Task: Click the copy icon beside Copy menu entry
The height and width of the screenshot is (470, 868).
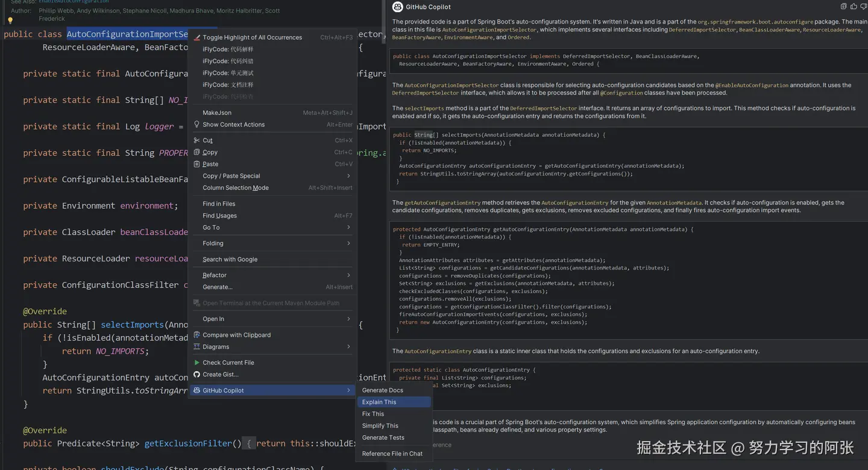Action: pyautogui.click(x=197, y=152)
